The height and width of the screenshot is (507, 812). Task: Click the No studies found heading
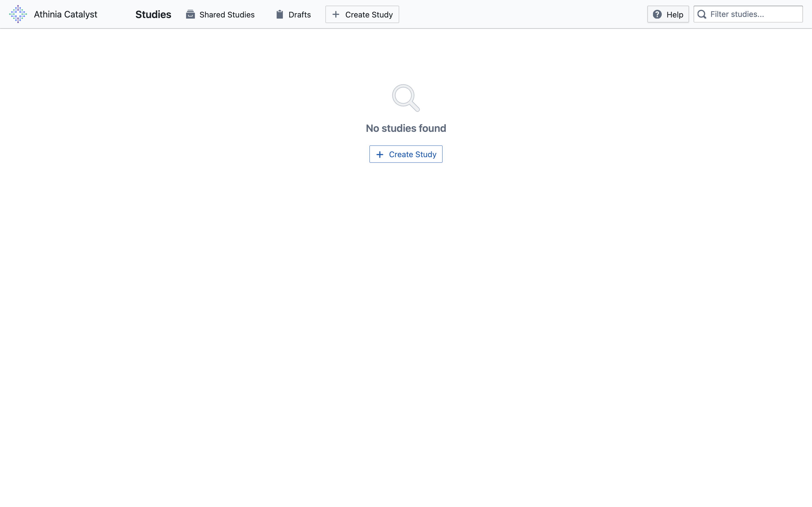pyautogui.click(x=406, y=128)
